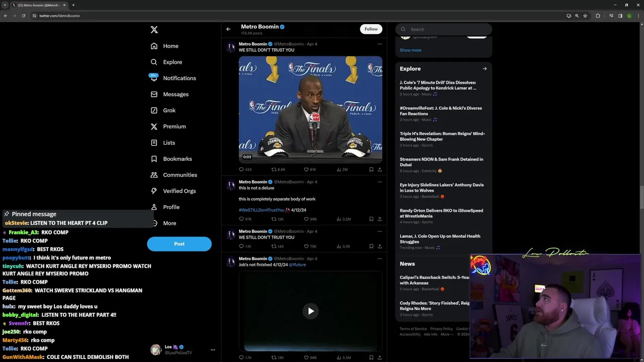Reload the page in the browser toolbar
The image size is (644, 362).
(23, 16)
